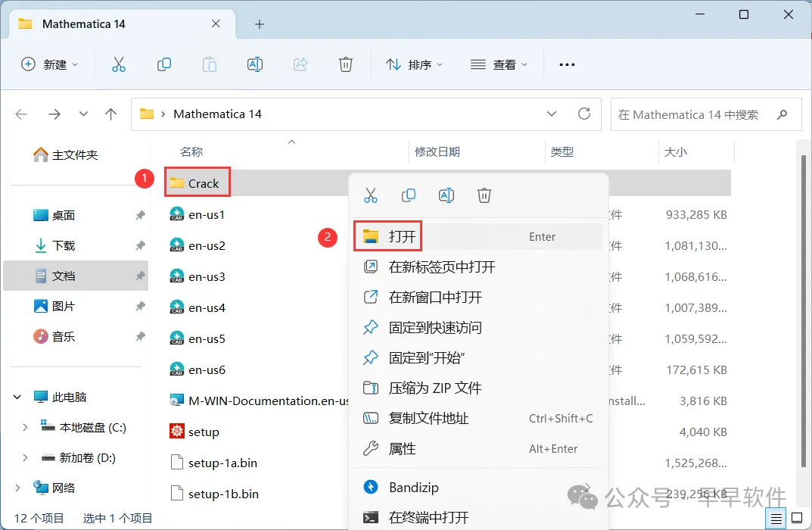Expand the Bandizip submenu arrow
The image size is (812, 530).
[588, 486]
